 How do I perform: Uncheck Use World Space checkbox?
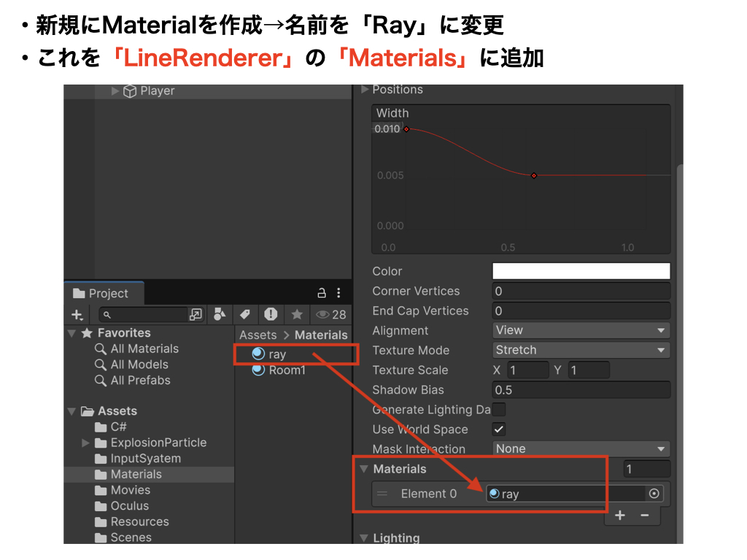point(499,429)
